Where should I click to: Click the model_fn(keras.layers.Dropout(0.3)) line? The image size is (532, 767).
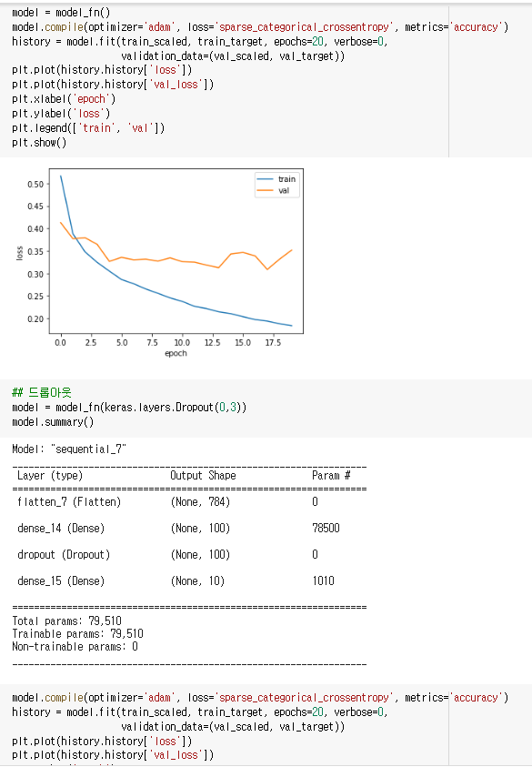pyautogui.click(x=129, y=408)
